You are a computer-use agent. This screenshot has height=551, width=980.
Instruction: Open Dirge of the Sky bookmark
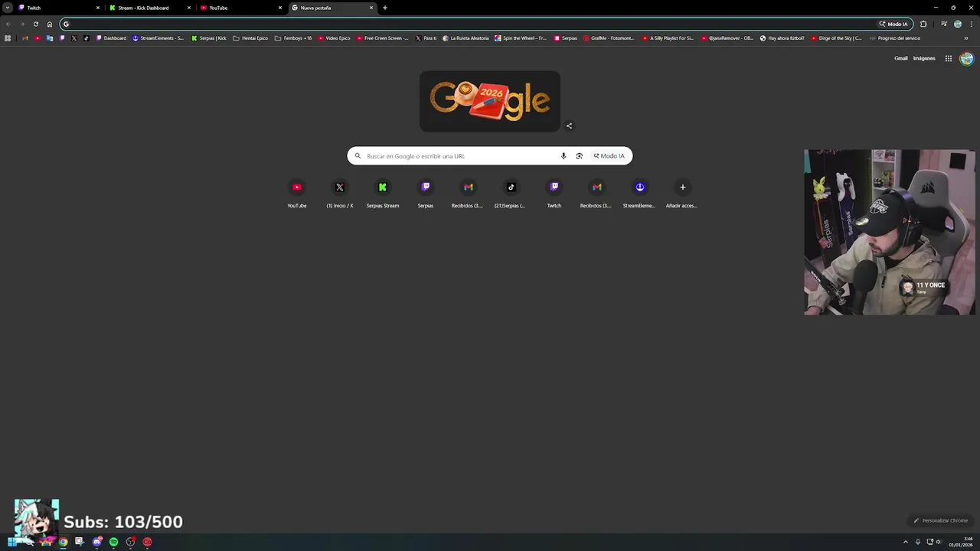click(836, 38)
